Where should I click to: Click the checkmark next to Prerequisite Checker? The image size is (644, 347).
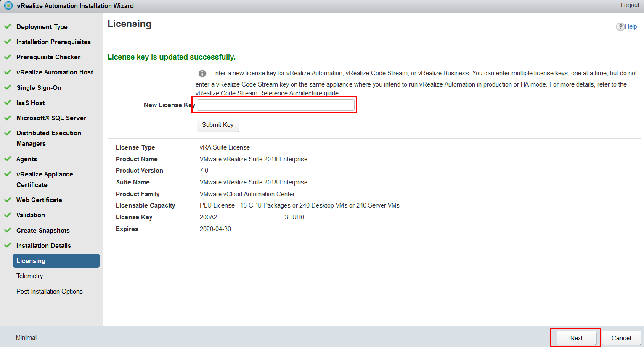8,57
